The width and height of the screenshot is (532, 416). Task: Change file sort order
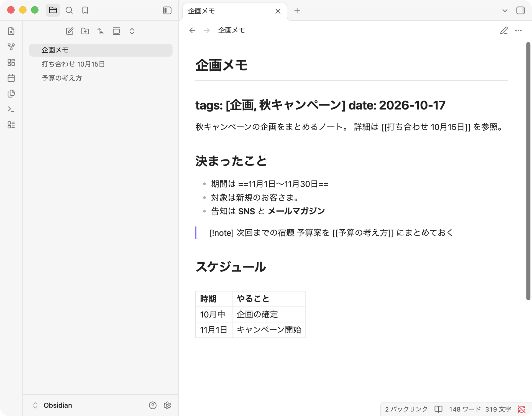(x=101, y=31)
